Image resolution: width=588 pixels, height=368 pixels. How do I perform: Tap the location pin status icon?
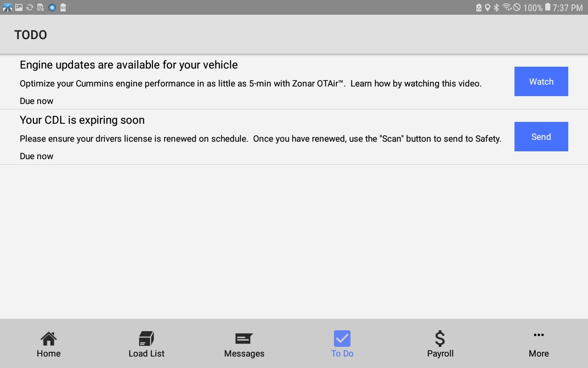pyautogui.click(x=487, y=7)
